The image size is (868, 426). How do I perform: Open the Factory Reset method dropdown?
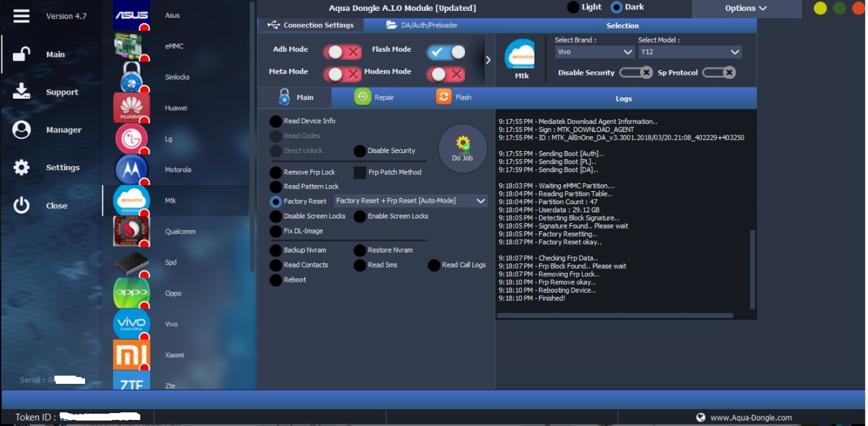tap(411, 201)
